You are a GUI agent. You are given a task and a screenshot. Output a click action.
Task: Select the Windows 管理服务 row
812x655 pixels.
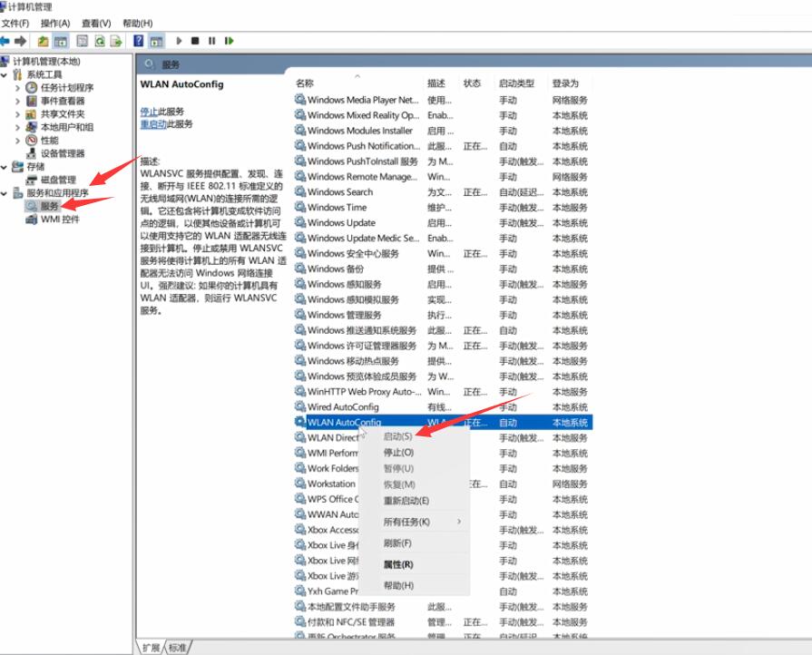pyautogui.click(x=443, y=315)
